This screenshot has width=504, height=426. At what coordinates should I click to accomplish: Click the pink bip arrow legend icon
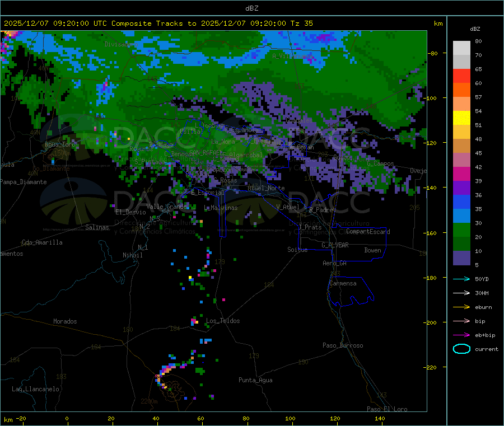(x=461, y=321)
